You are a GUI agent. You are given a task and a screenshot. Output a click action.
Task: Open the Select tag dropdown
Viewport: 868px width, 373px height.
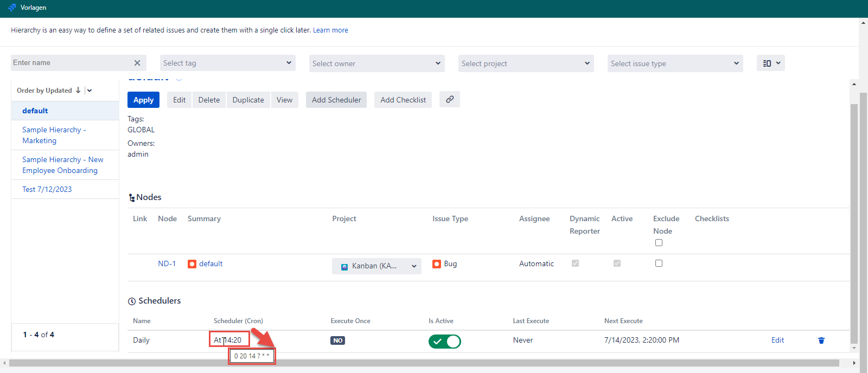tap(227, 63)
